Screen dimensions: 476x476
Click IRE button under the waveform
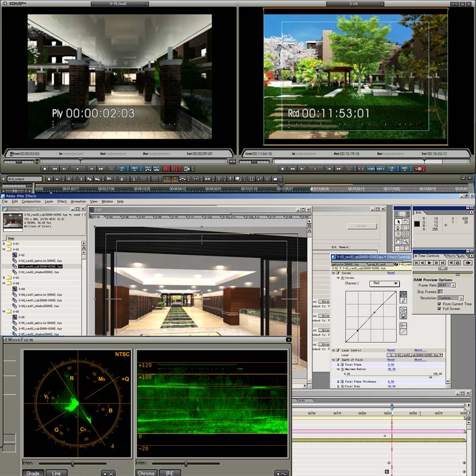170,473
